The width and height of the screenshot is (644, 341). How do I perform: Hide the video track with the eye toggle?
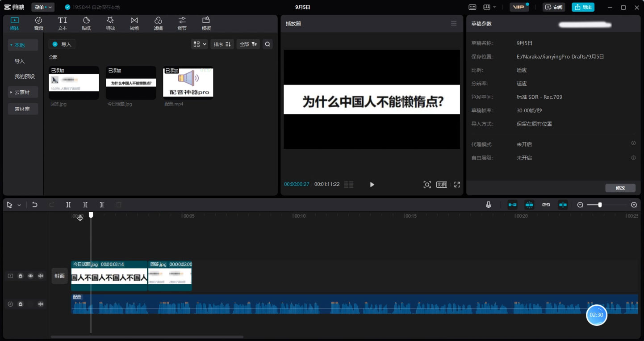point(30,276)
